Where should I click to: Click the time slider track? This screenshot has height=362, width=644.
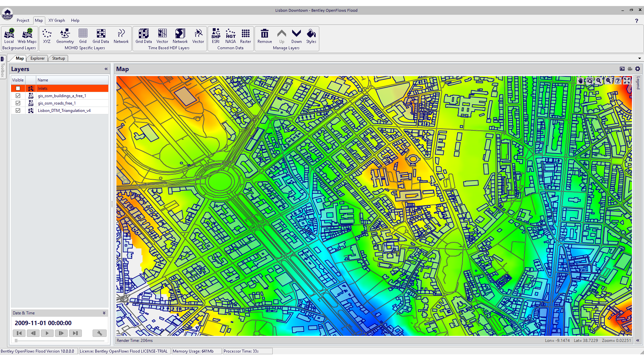point(60,341)
